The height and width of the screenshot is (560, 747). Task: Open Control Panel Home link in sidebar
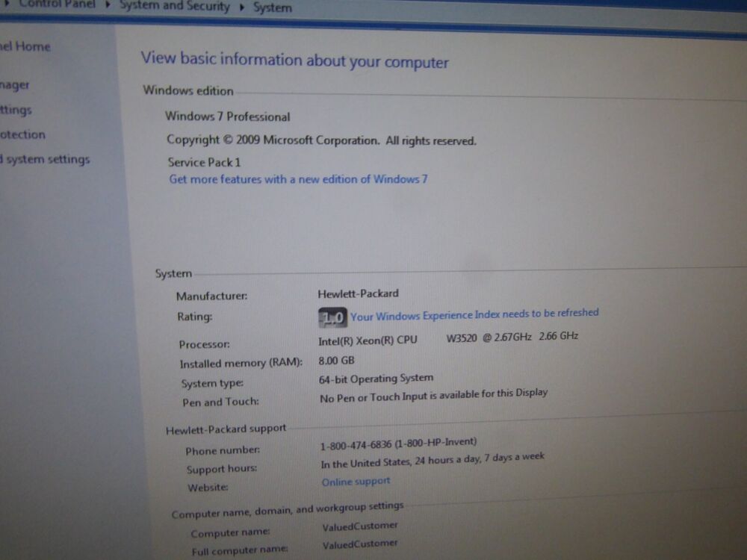(25, 46)
